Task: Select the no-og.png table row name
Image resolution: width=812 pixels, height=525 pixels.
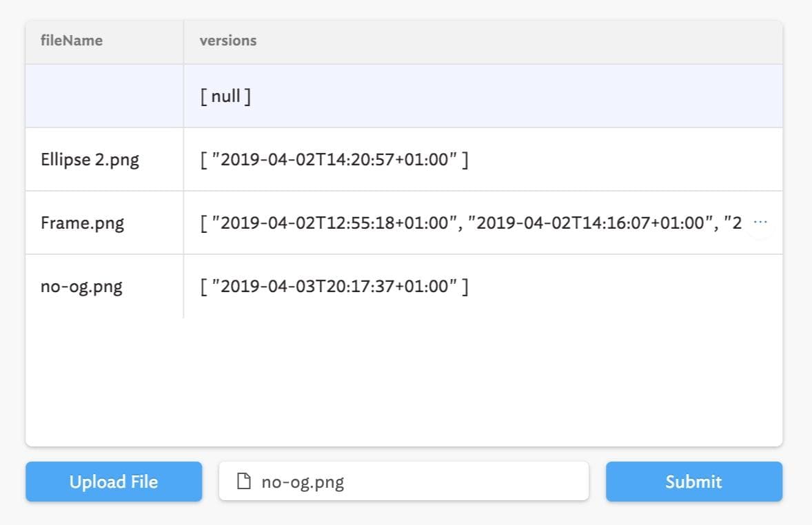Action: click(x=81, y=287)
